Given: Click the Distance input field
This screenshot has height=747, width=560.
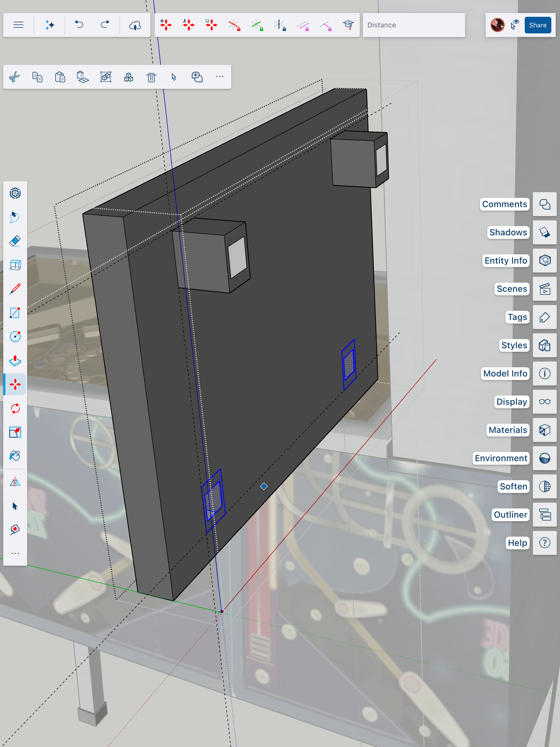Looking at the screenshot, I should point(414,25).
